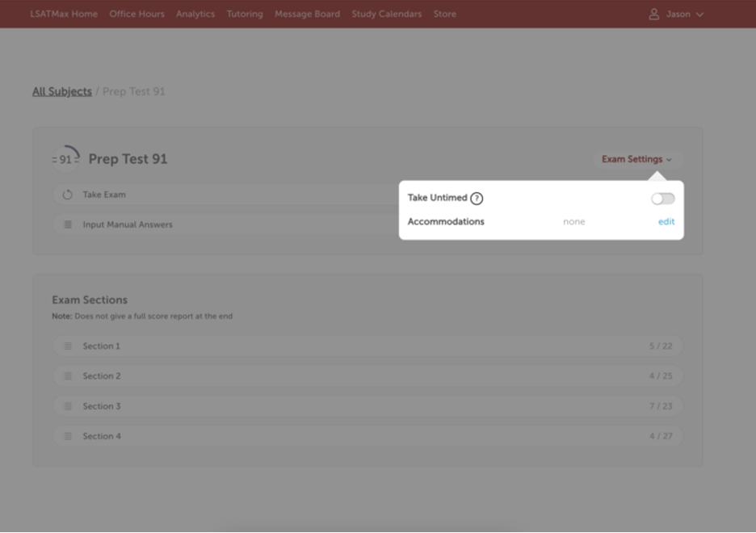Click the 4 / 27 score for Section 4
Image resolution: width=756 pixels, height=533 pixels.
point(661,436)
